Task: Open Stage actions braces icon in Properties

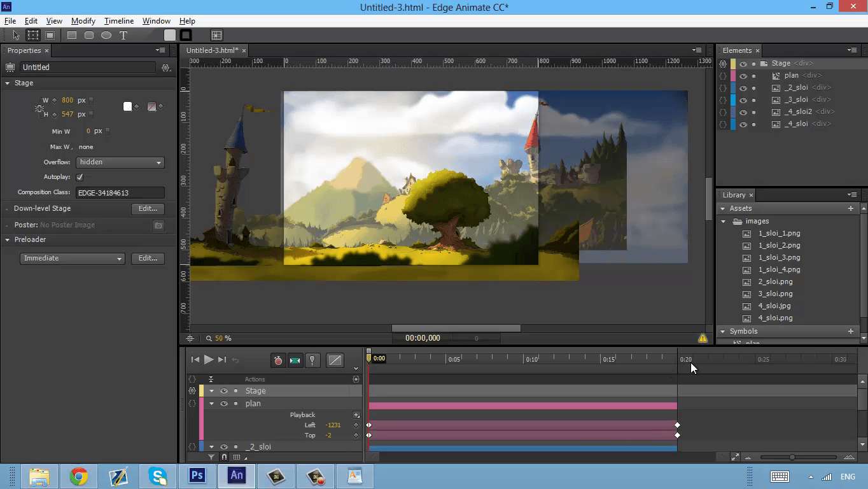Action: click(166, 67)
